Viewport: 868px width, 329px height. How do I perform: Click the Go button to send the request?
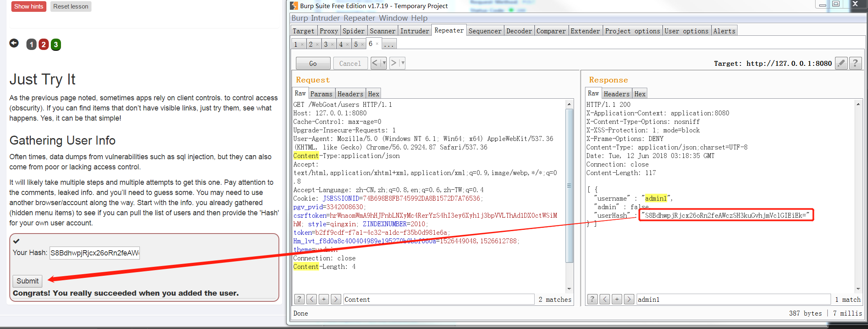point(313,63)
